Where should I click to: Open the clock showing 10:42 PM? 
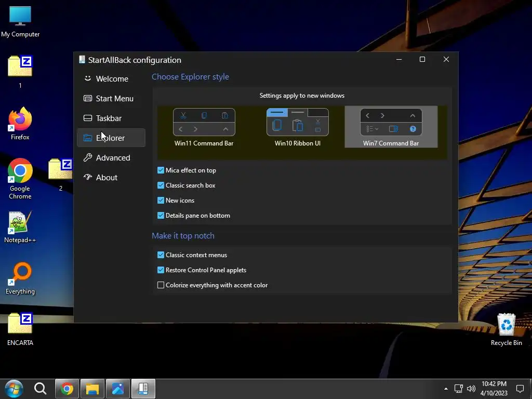pyautogui.click(x=494, y=389)
